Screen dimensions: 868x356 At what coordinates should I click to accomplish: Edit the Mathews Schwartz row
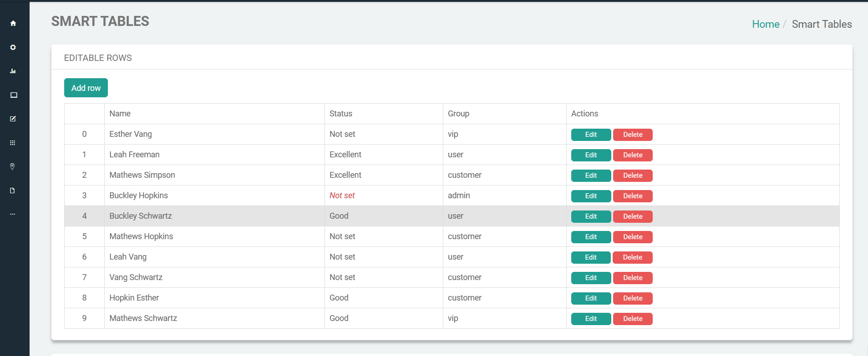(x=591, y=319)
